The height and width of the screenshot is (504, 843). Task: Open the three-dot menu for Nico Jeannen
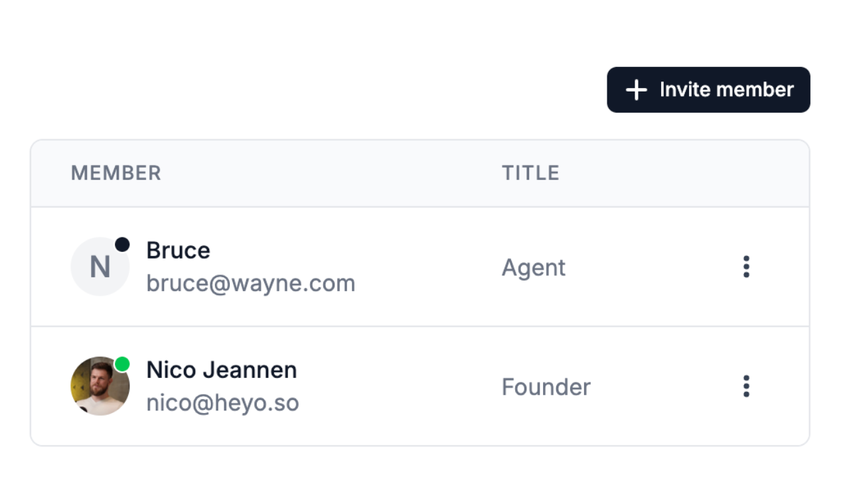point(746,386)
